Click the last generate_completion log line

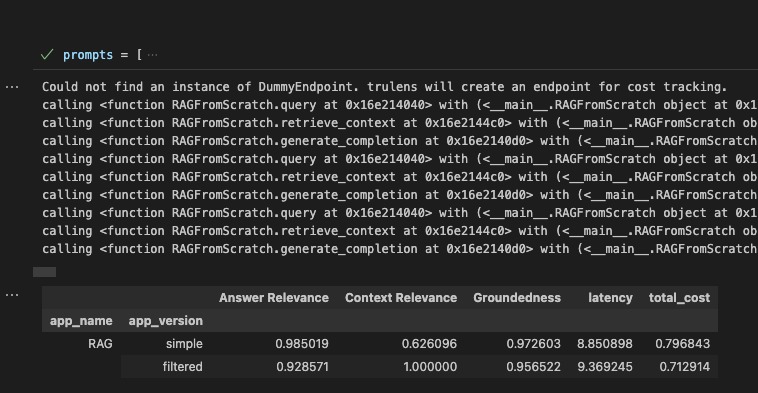click(399, 249)
